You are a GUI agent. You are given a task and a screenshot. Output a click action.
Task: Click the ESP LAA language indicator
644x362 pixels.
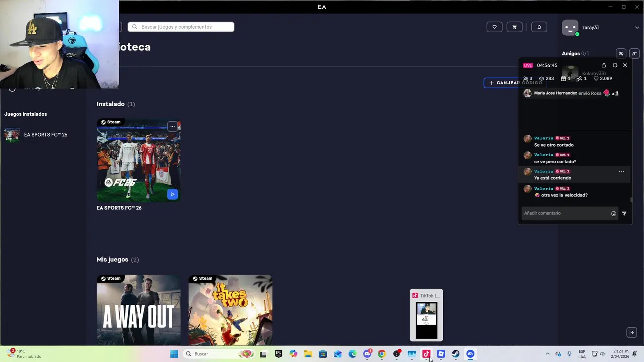pyautogui.click(x=582, y=354)
